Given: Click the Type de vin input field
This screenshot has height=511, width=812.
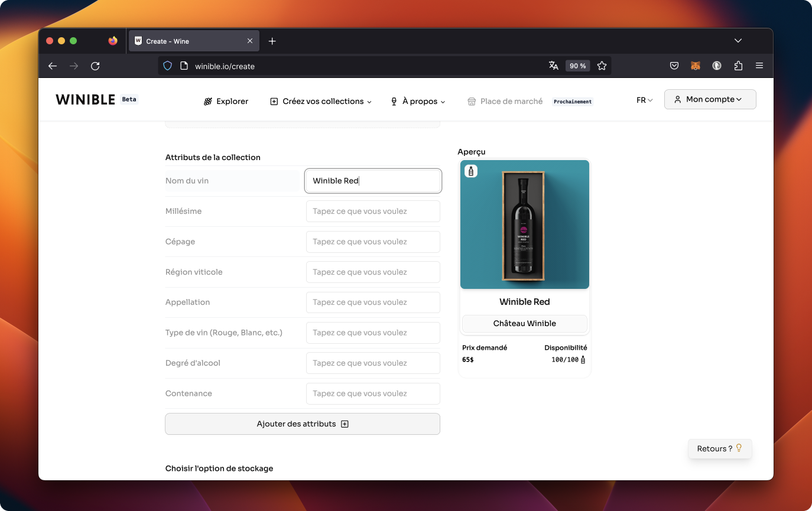Looking at the screenshot, I should [x=373, y=333].
